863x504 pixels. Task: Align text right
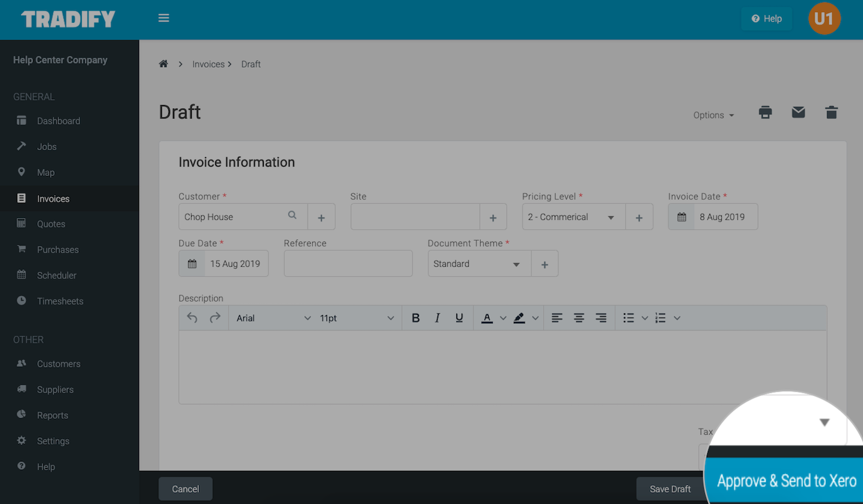tap(601, 318)
